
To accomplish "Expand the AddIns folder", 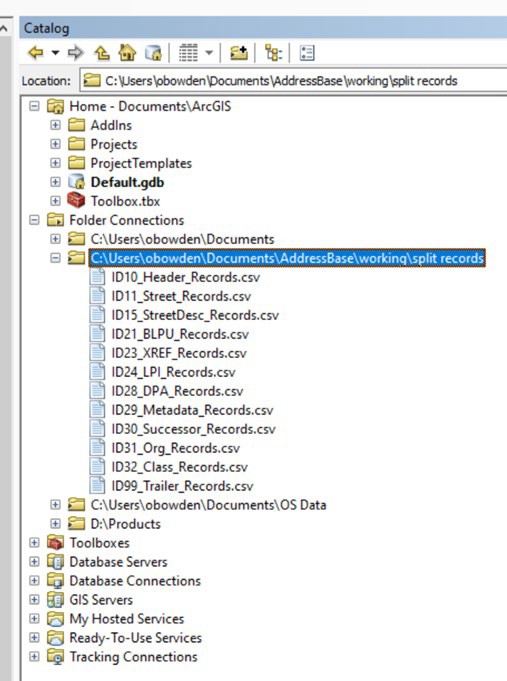I will [x=55, y=125].
